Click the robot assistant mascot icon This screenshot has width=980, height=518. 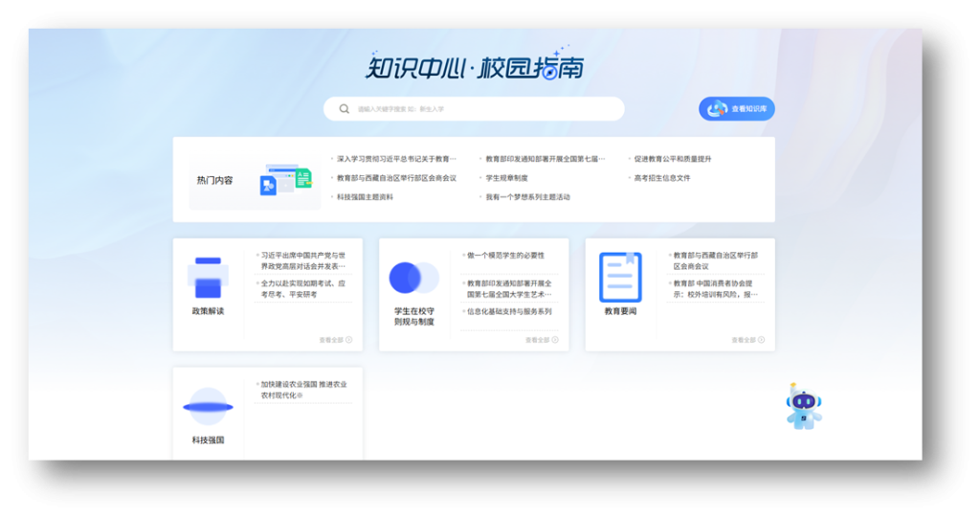tap(804, 406)
